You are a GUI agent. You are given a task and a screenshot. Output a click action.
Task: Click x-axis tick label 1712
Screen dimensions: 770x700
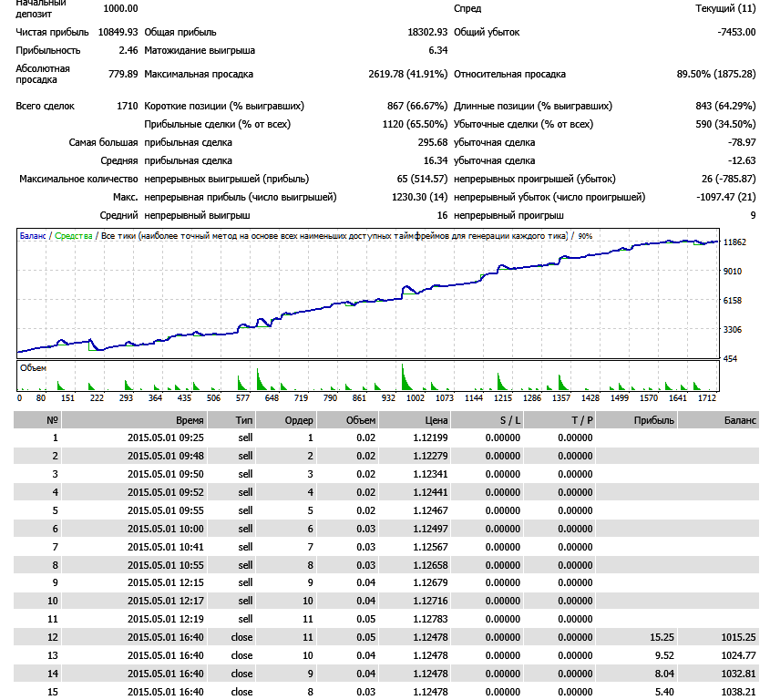pyautogui.click(x=706, y=397)
